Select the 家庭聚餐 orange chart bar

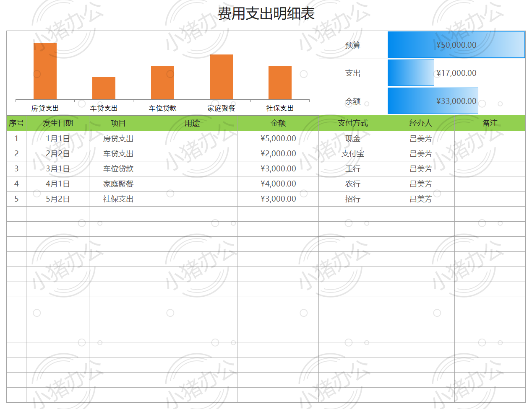point(221,77)
